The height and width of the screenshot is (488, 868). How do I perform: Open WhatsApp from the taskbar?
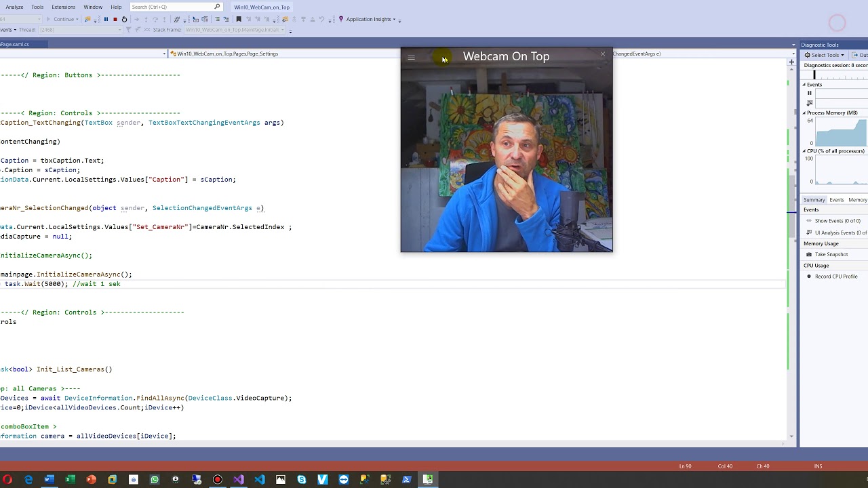(155, 480)
